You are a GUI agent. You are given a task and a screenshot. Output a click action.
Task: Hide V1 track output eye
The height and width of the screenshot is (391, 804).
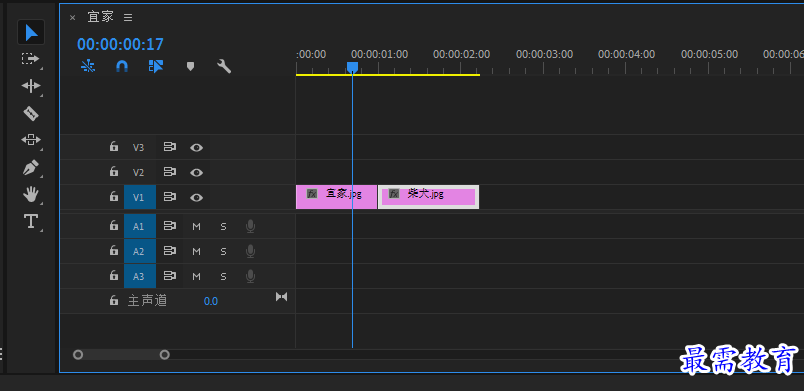196,198
